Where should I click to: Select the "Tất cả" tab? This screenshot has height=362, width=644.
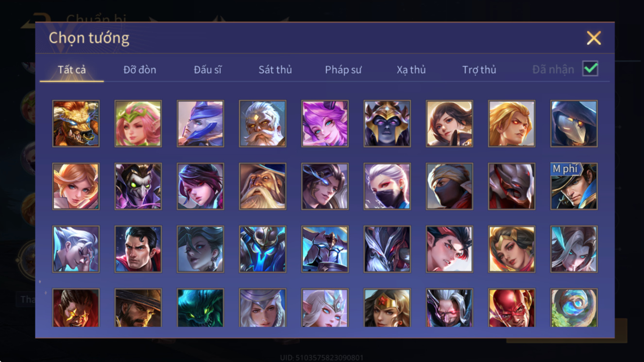(72, 69)
